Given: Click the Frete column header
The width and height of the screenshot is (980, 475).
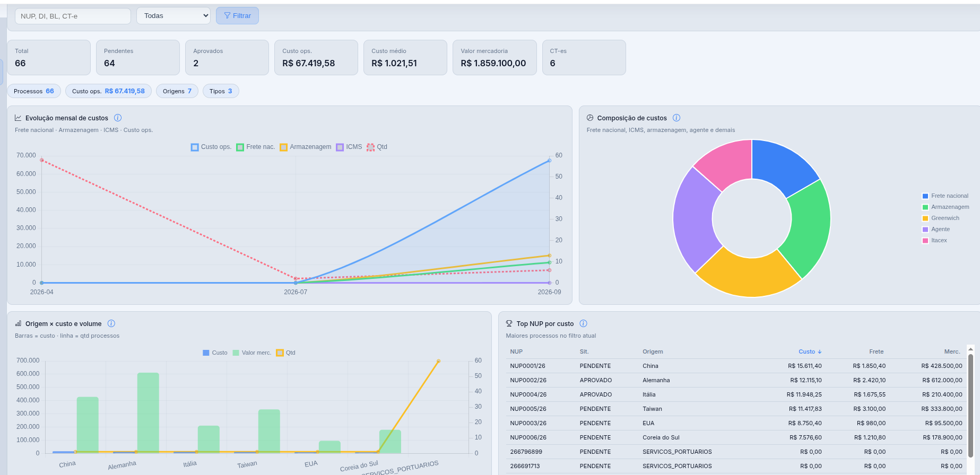Looking at the screenshot, I should tap(877, 351).
